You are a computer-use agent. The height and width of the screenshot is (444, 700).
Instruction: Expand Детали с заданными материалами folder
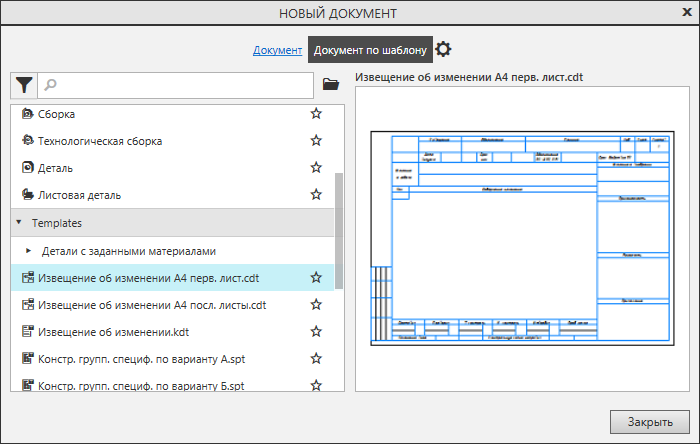(x=29, y=250)
